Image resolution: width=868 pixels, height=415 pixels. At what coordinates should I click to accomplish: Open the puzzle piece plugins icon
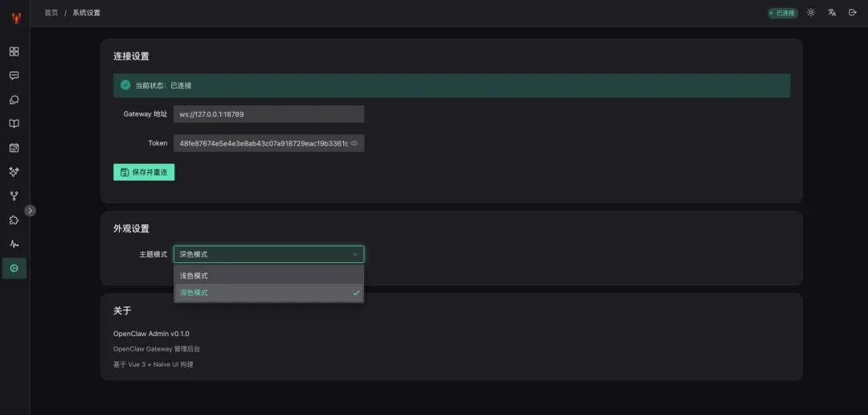click(14, 220)
